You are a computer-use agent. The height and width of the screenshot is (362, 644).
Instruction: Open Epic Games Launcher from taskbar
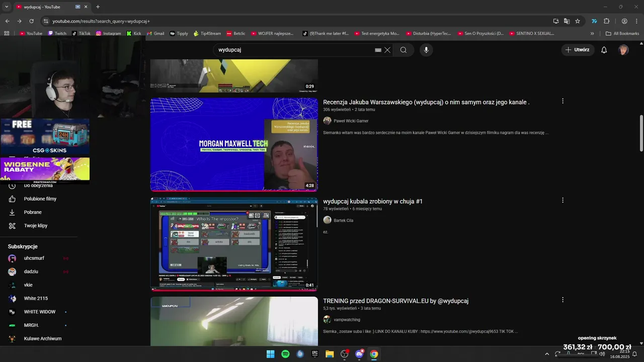(315, 354)
